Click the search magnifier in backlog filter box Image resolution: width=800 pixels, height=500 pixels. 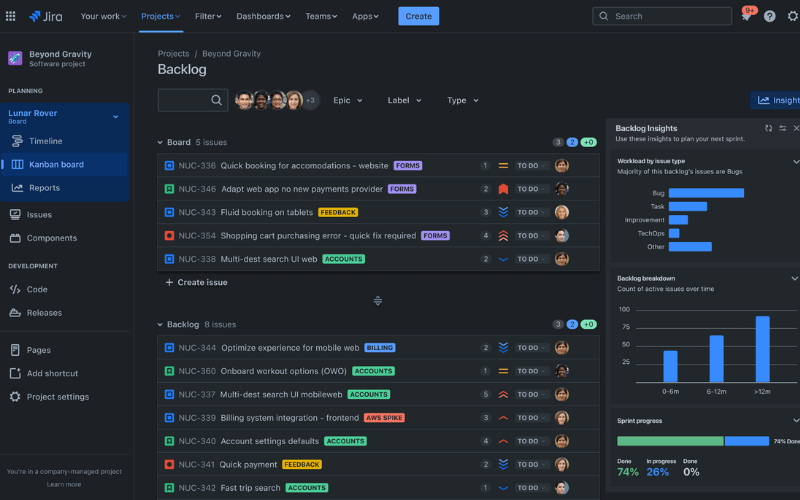tap(216, 100)
